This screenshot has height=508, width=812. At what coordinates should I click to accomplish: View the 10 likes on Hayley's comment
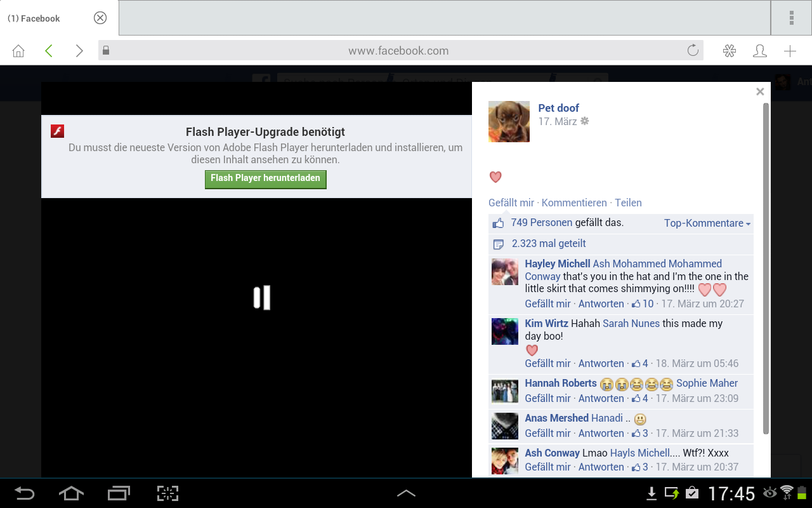tap(643, 304)
